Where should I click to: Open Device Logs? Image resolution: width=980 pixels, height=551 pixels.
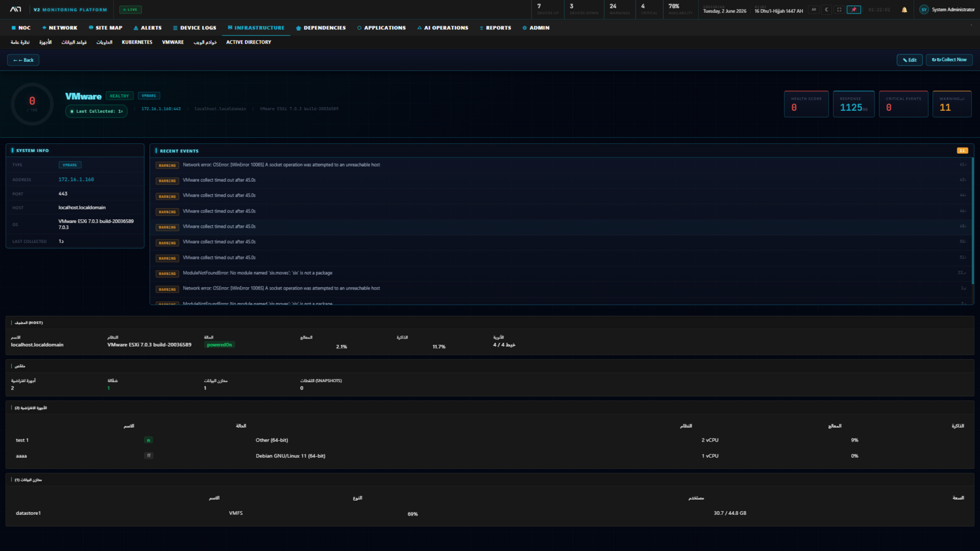click(x=195, y=28)
